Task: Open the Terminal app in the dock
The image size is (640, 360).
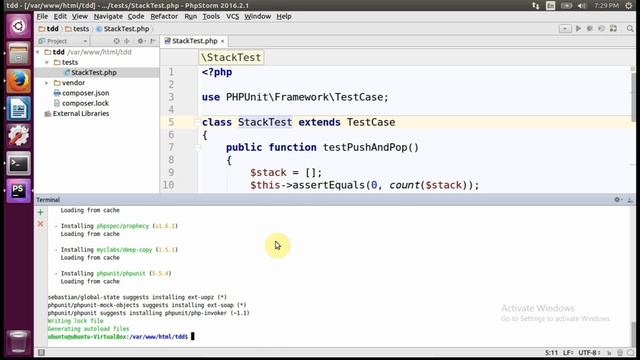Action: 18,164
